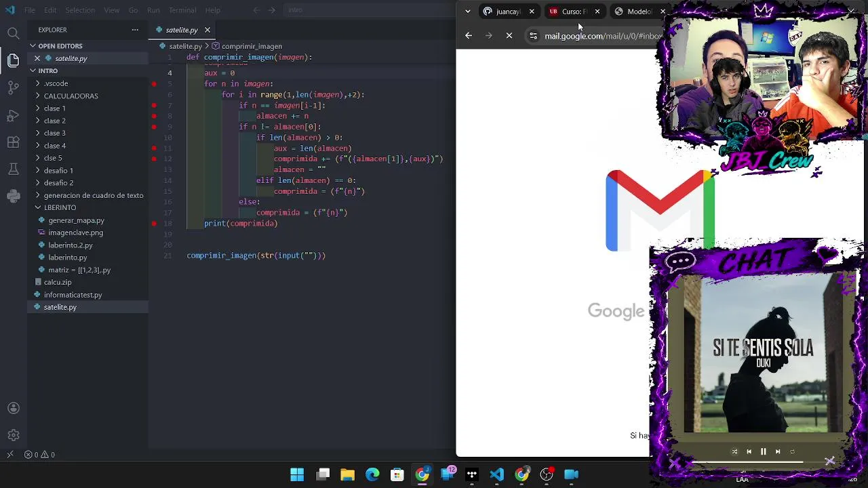Expand the desafio 2 folder
This screenshot has width=868, height=488.
coord(89,183)
